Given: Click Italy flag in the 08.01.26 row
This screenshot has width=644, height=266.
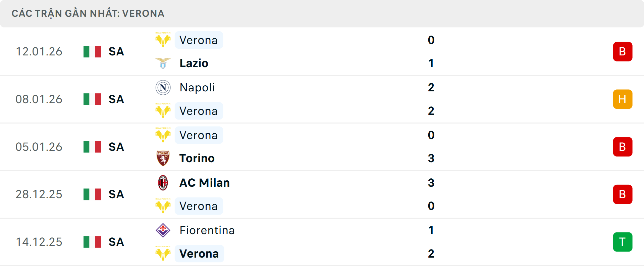Looking at the screenshot, I should tap(92, 99).
